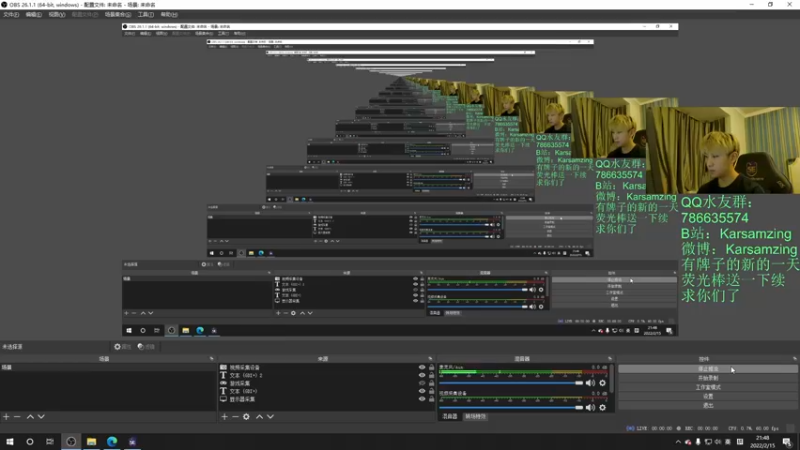Lock the game capture source row
Screen dimensions: 800x450
pos(432,383)
